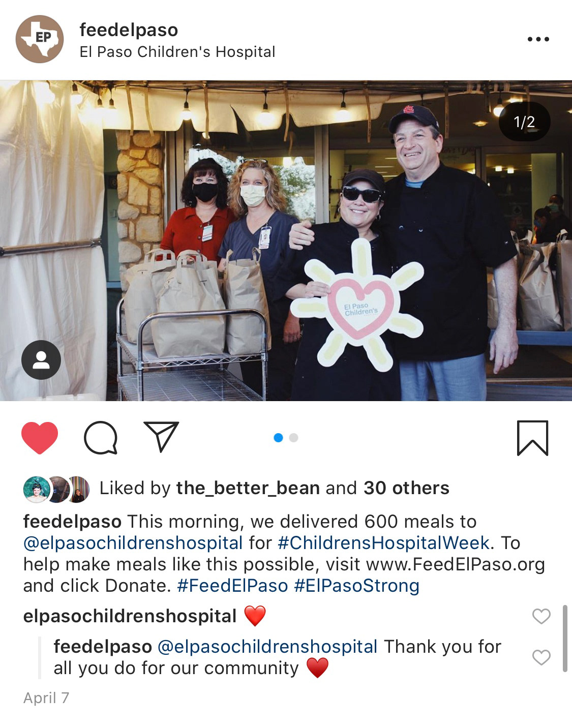Open #ElPasoStrong hashtag

coord(357,586)
